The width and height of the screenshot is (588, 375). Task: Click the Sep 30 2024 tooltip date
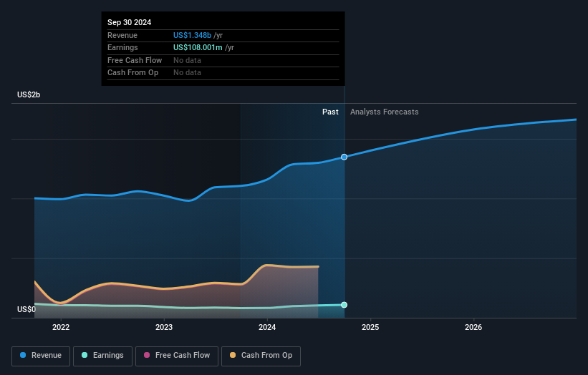point(130,22)
